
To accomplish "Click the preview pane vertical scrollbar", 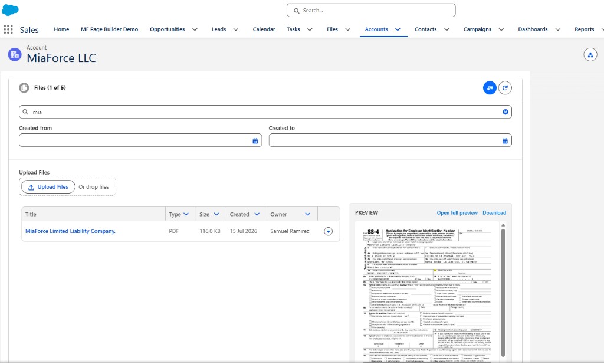I will point(503,293).
